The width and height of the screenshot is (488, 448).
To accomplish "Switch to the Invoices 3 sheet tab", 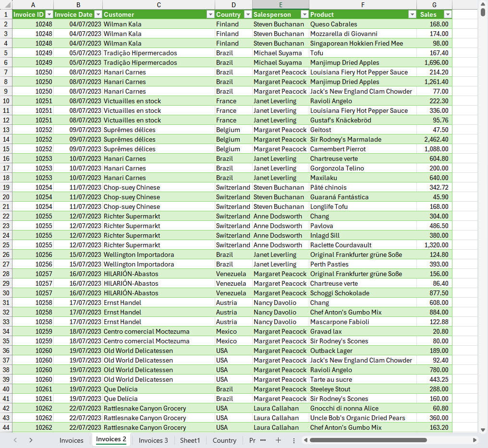I will 153,440.
